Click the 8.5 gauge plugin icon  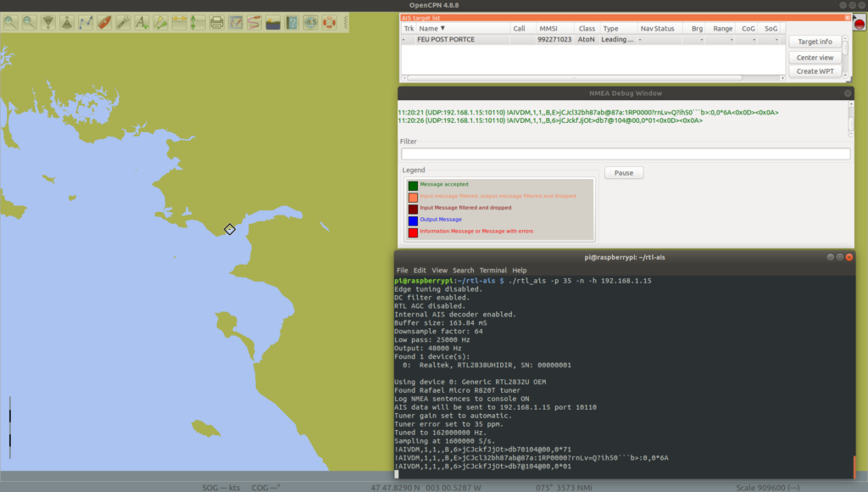coord(310,23)
